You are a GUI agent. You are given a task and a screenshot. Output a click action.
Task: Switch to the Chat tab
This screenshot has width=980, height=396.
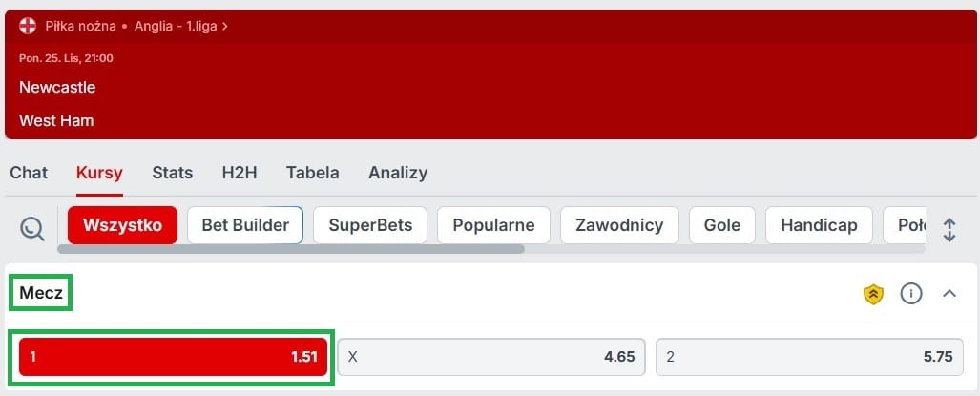click(x=29, y=173)
